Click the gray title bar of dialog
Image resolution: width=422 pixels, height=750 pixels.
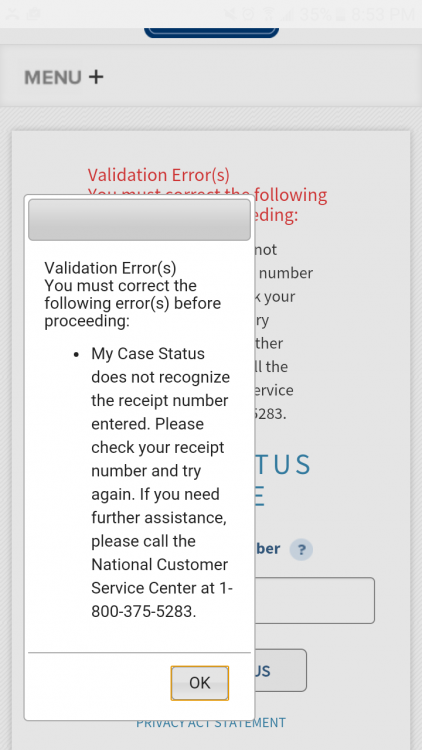coord(139,220)
